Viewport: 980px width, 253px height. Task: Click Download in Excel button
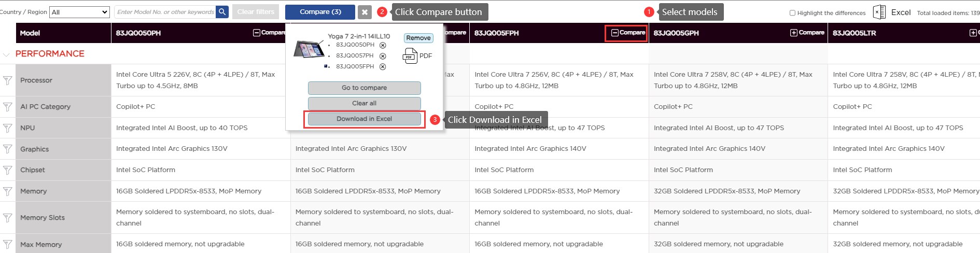pos(364,119)
